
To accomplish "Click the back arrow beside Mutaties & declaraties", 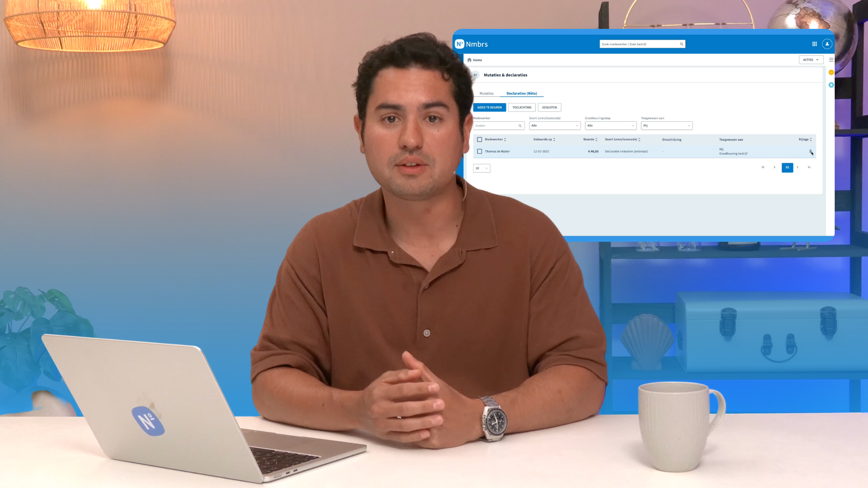I will pyautogui.click(x=475, y=75).
